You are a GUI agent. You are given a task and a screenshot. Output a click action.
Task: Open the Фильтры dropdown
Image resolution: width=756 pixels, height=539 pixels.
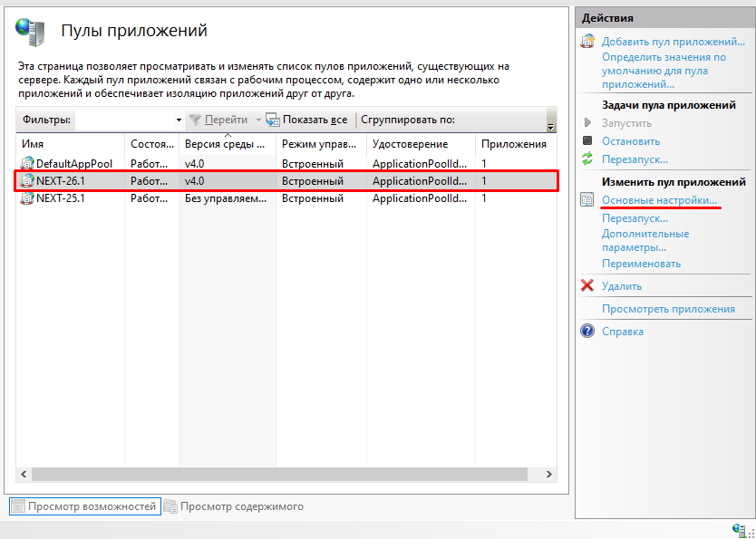click(x=179, y=119)
